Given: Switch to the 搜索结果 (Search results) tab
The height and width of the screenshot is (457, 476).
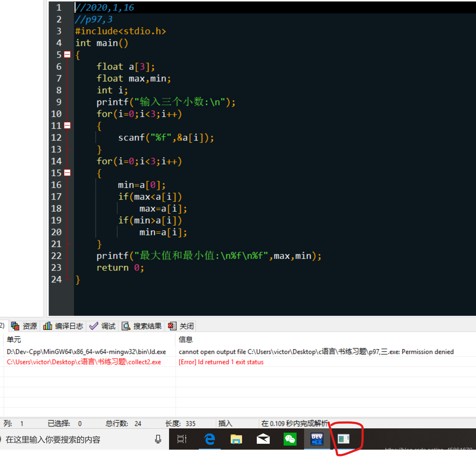Looking at the screenshot, I should [141, 326].
